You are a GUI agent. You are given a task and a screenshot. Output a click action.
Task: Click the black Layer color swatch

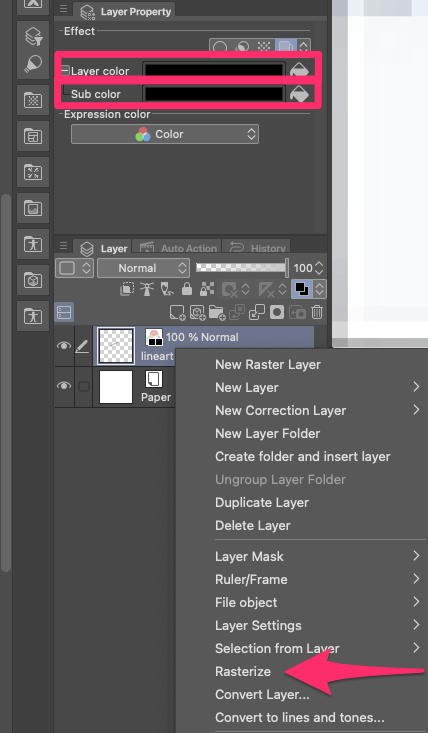214,70
